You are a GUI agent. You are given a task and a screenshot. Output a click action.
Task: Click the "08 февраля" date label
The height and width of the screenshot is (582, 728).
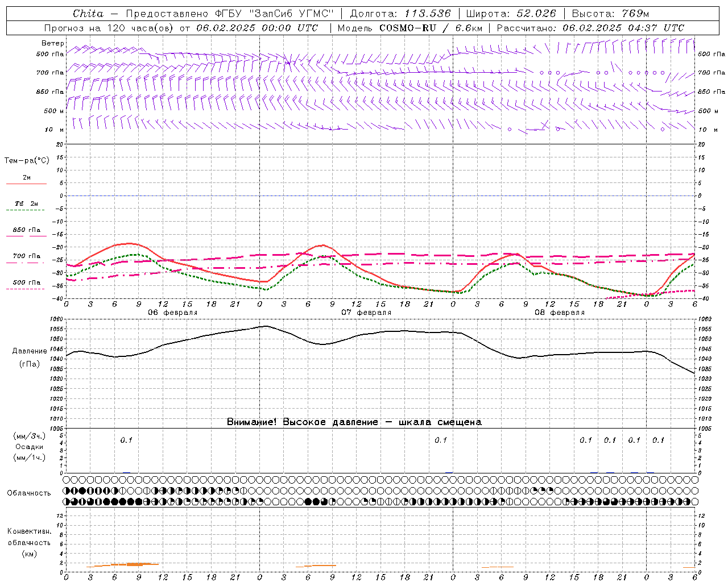560,313
